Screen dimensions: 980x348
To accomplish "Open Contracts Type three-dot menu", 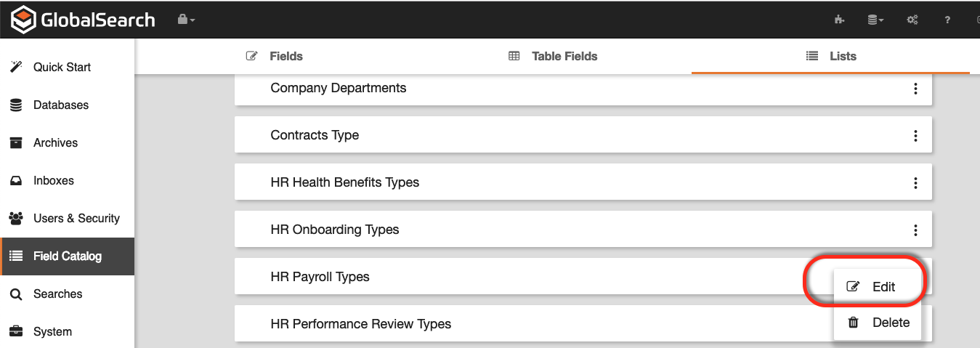I will click(915, 136).
